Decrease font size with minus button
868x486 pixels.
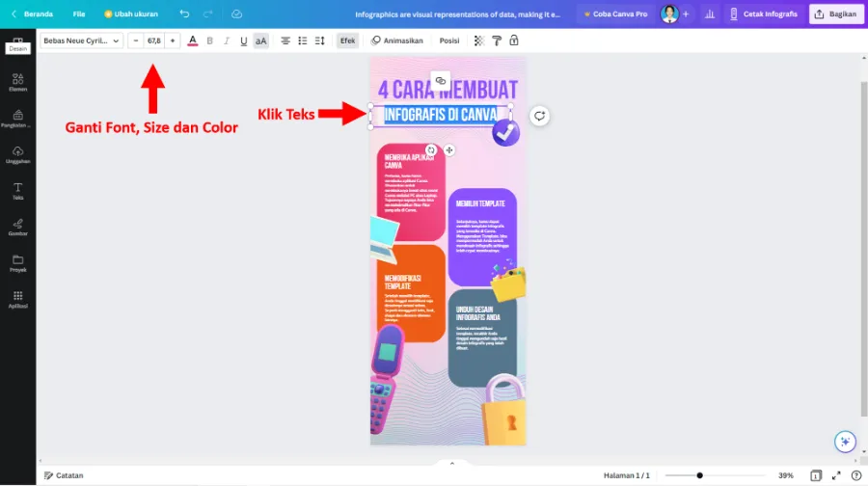pos(136,40)
